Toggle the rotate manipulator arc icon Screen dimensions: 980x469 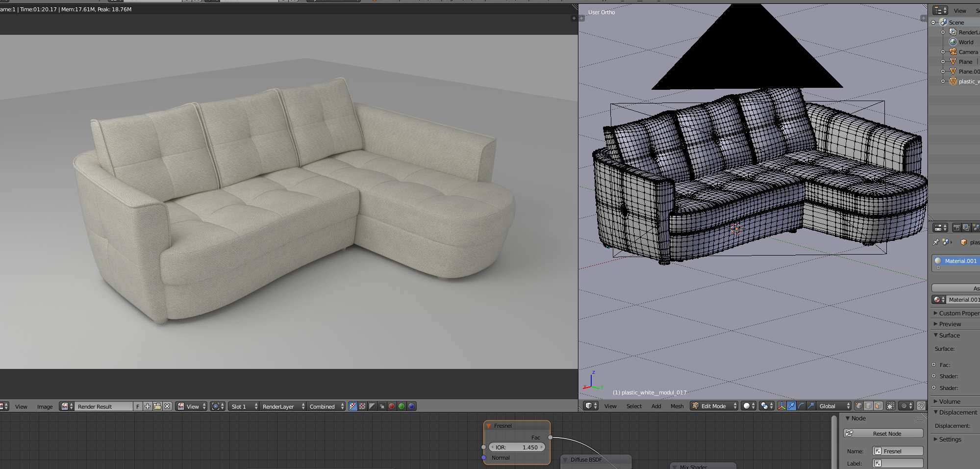[x=801, y=407]
